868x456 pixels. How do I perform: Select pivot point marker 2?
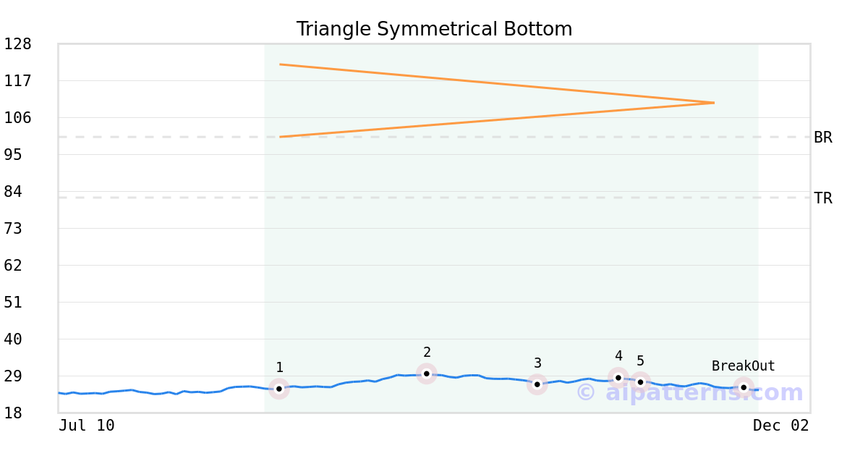click(x=427, y=373)
